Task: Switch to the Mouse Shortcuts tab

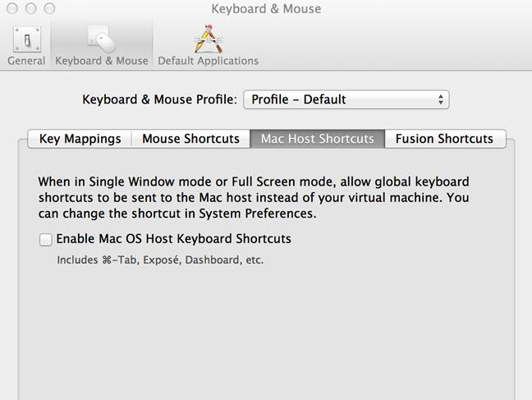Action: (x=190, y=139)
